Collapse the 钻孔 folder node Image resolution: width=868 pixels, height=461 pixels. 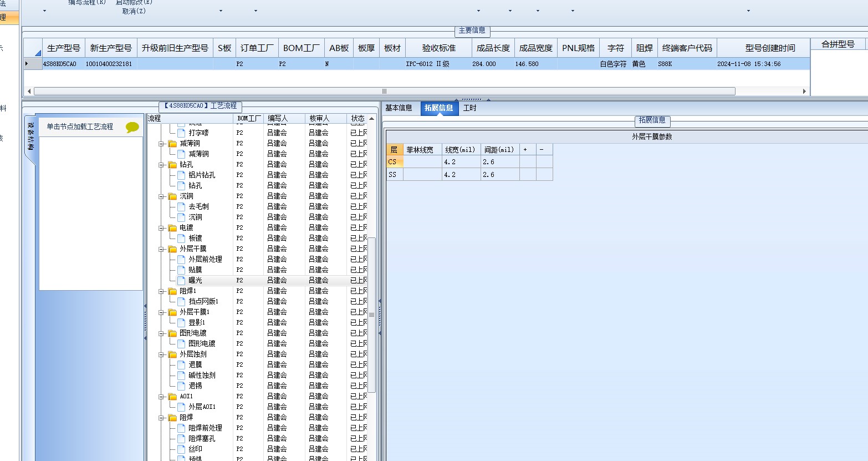click(x=162, y=165)
